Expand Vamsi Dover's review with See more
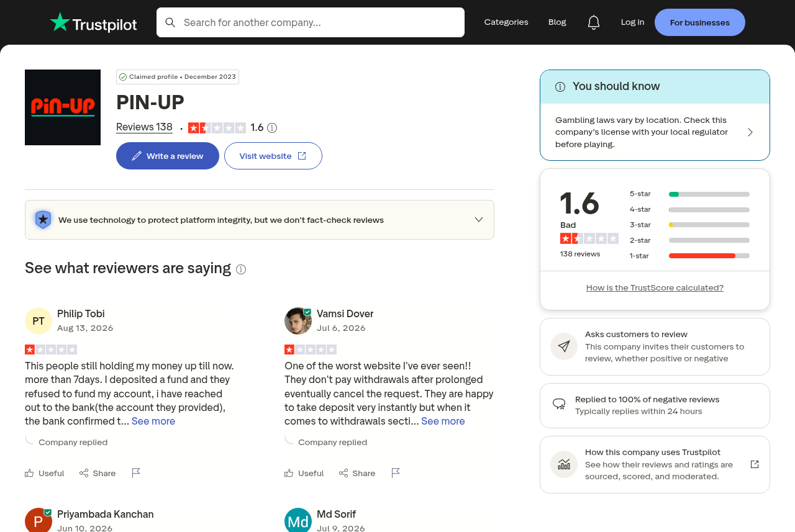This screenshot has width=795, height=532. click(443, 421)
